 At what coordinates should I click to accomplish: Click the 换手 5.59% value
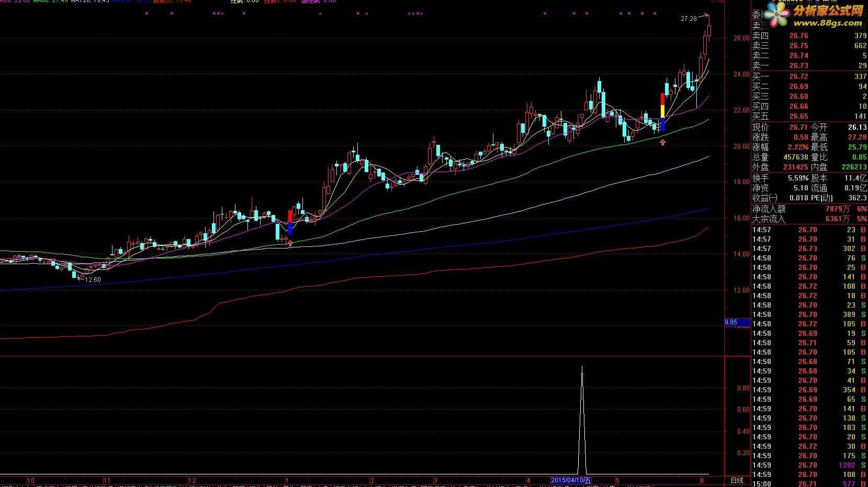[x=798, y=178]
